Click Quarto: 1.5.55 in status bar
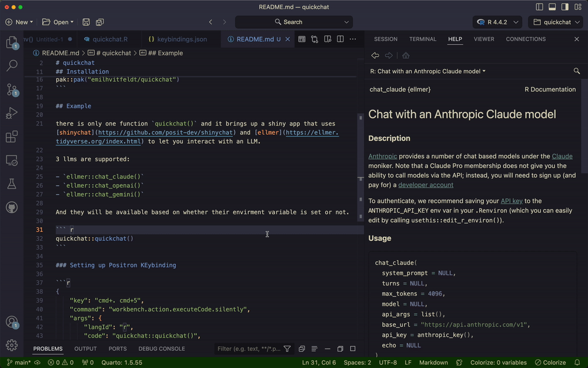 point(122,362)
